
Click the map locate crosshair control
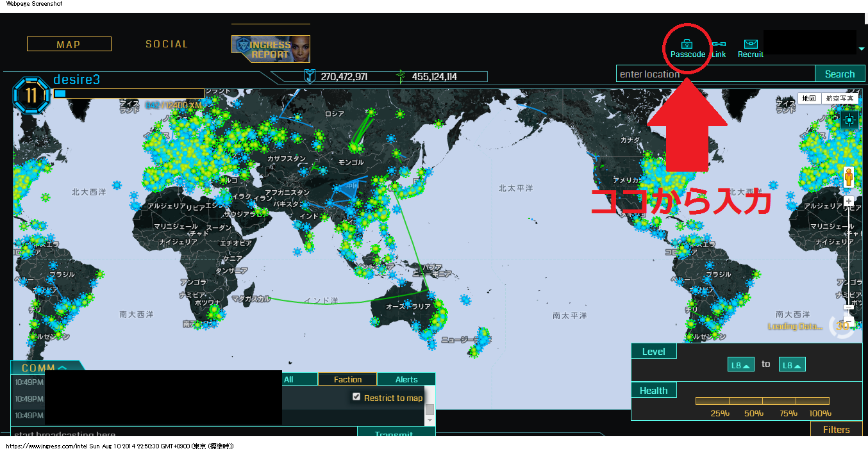[x=849, y=119]
